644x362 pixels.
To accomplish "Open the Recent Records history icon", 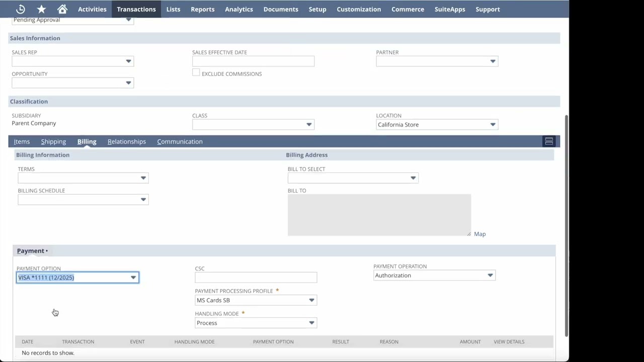I will [x=21, y=9].
